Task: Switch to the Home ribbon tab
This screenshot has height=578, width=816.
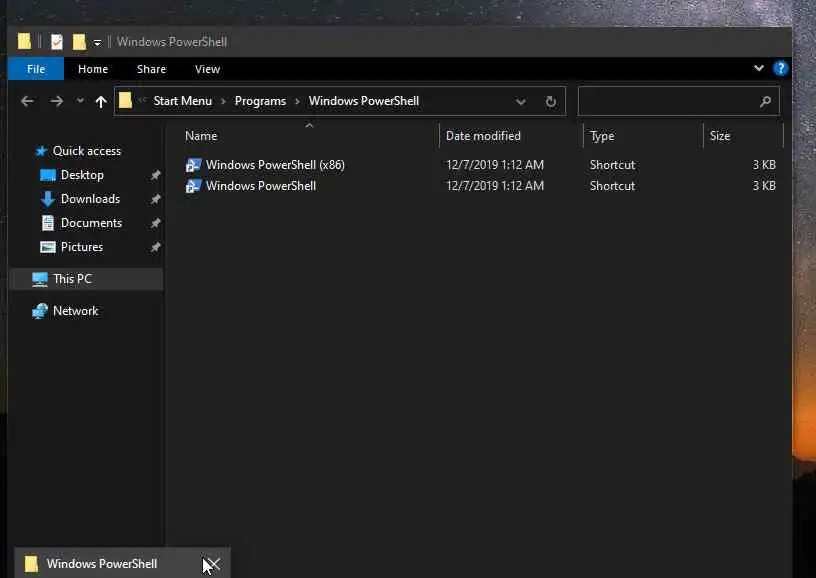Action: coord(93,69)
